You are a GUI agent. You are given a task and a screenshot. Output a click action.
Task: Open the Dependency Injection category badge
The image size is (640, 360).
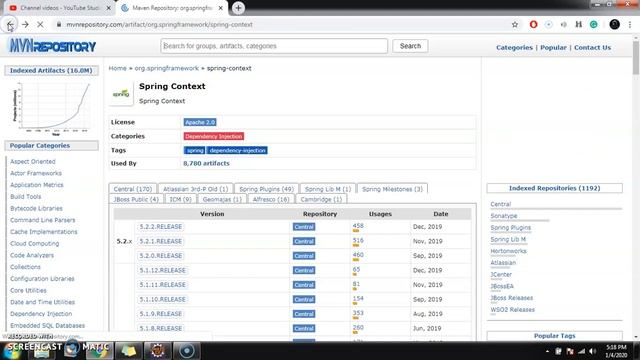(213, 136)
